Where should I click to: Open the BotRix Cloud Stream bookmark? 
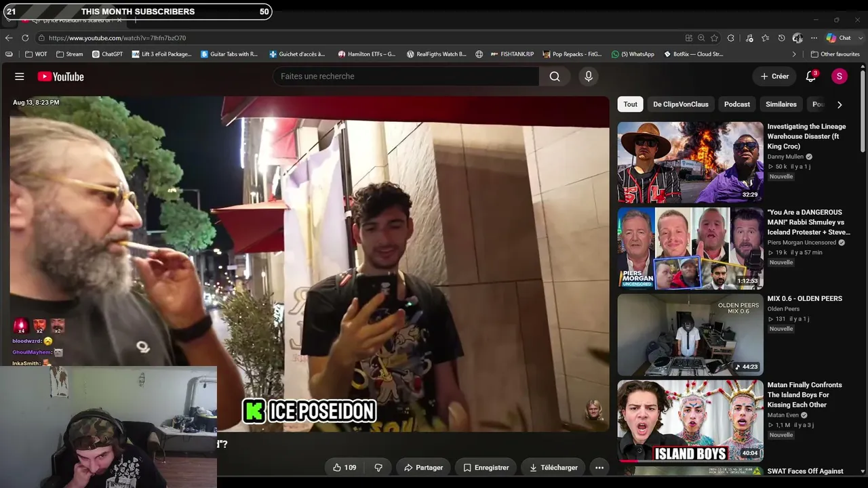click(693, 54)
